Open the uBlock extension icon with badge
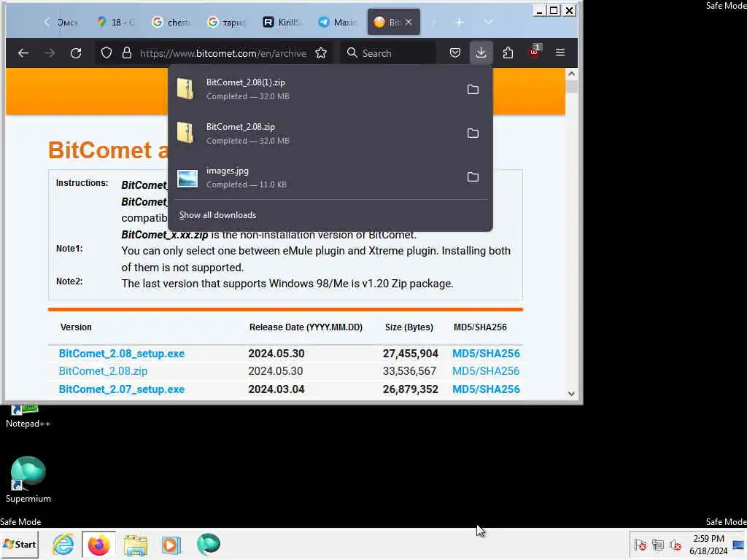This screenshot has width=747, height=560. tap(535, 52)
